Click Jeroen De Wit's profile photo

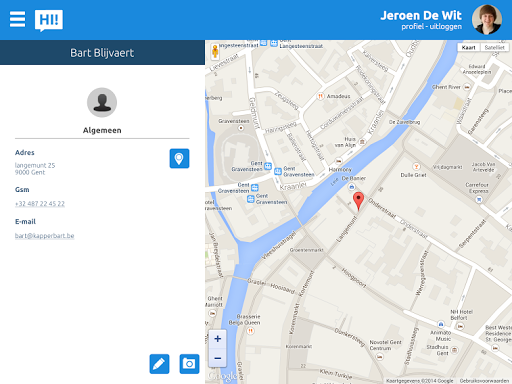(x=487, y=20)
